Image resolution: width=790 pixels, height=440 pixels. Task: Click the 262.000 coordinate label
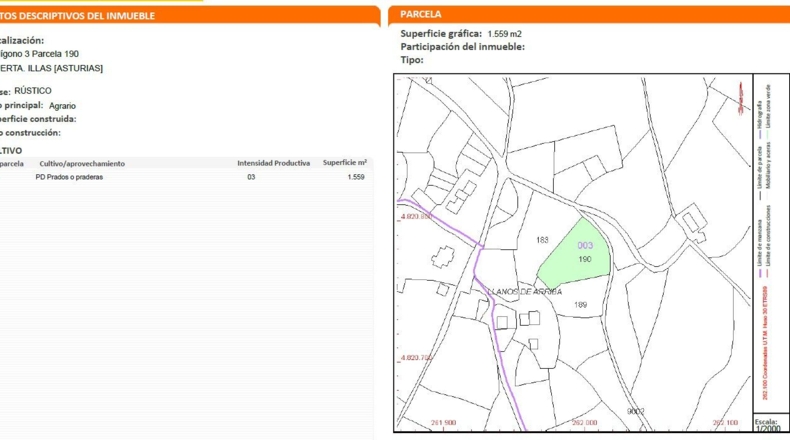pyautogui.click(x=584, y=422)
